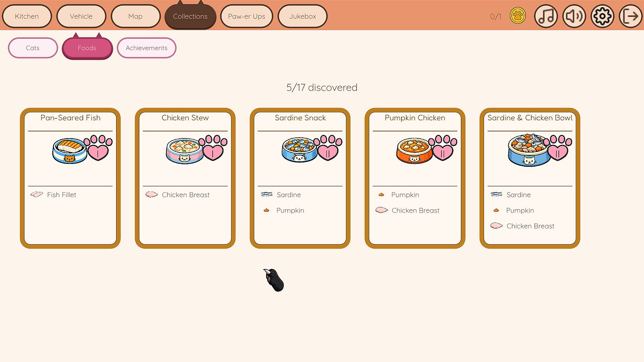Open the Jukebox tab

click(x=303, y=16)
